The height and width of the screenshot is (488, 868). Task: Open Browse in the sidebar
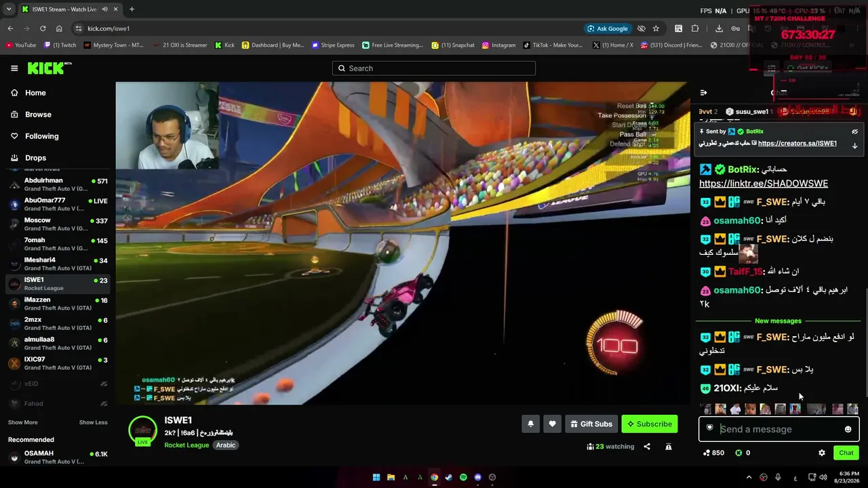(x=38, y=115)
